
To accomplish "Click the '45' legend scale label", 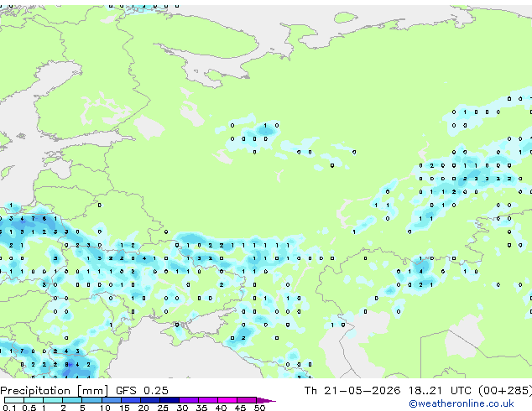I will coord(240,408).
